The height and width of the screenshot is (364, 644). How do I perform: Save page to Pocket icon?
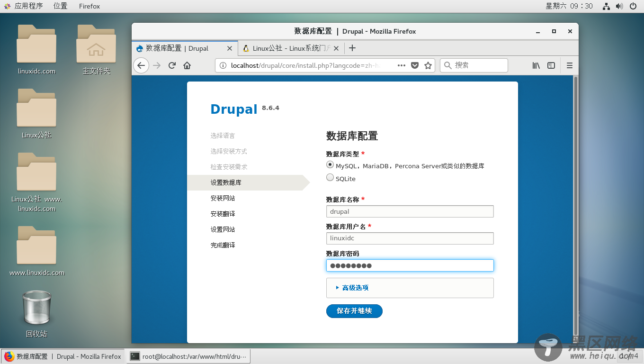tap(415, 65)
